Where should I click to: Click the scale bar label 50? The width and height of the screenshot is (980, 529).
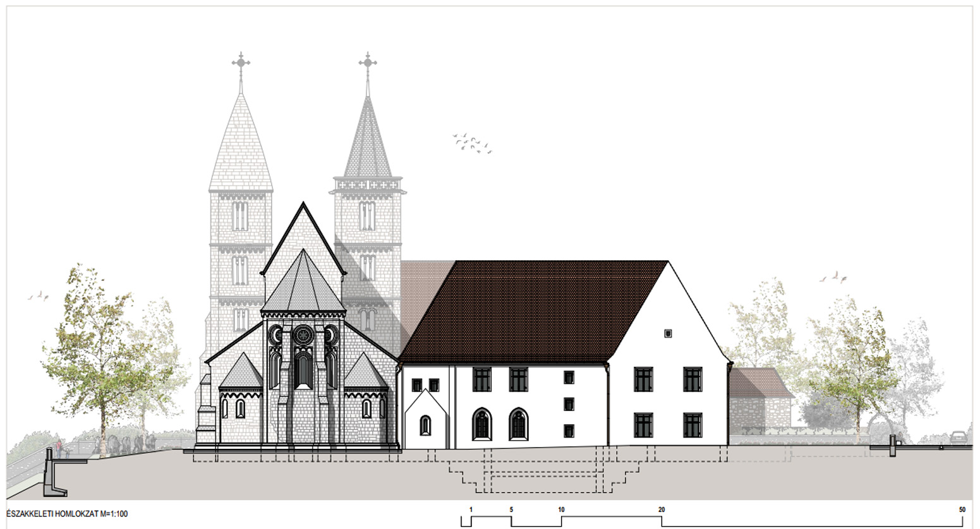point(962,509)
